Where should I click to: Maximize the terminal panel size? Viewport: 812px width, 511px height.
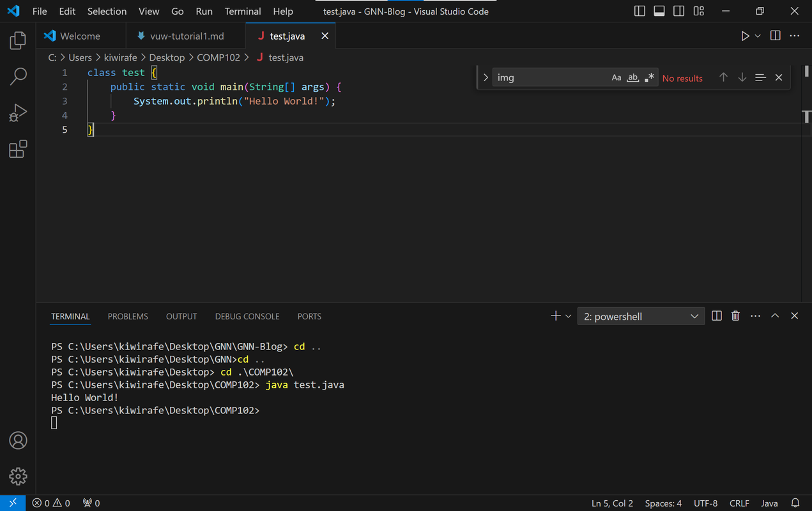pos(775,316)
